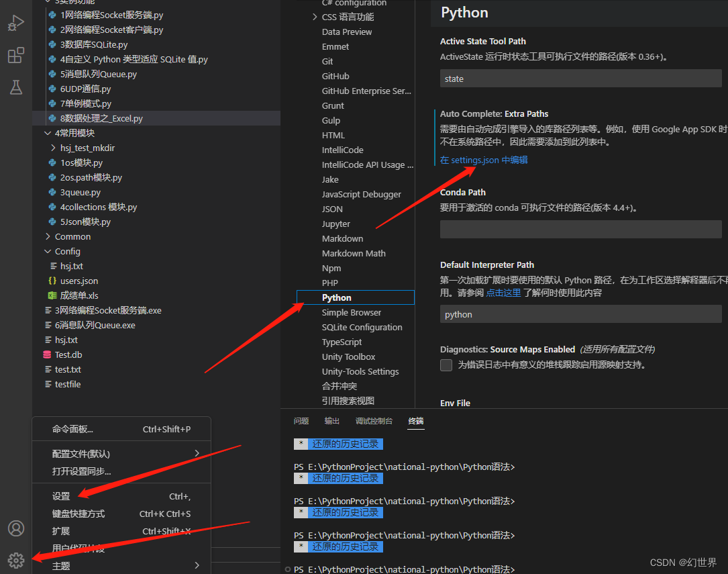Open the 3网络编程Socket服务端.exe file icon
This screenshot has height=574, width=728.
[x=48, y=310]
